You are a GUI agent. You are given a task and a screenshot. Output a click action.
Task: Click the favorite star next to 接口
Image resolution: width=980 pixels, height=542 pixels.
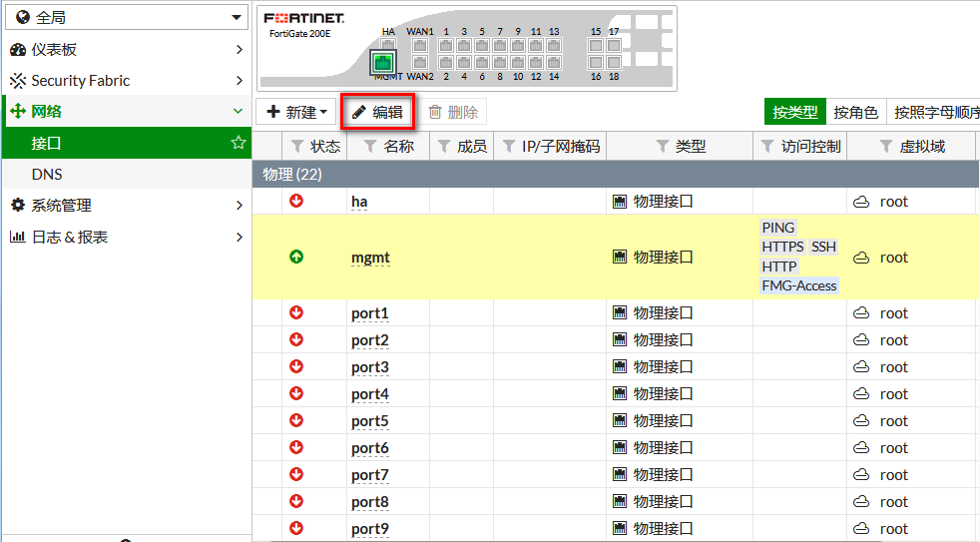pyautogui.click(x=239, y=143)
